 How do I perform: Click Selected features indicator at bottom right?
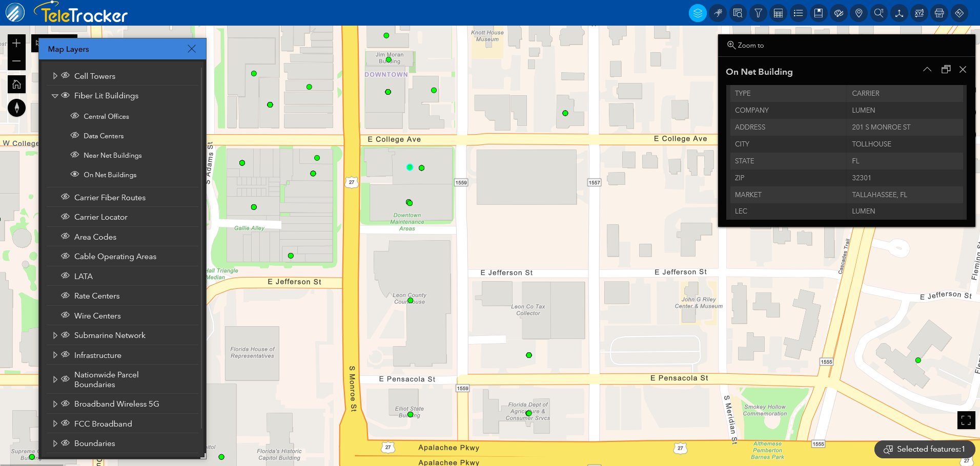pyautogui.click(x=924, y=449)
